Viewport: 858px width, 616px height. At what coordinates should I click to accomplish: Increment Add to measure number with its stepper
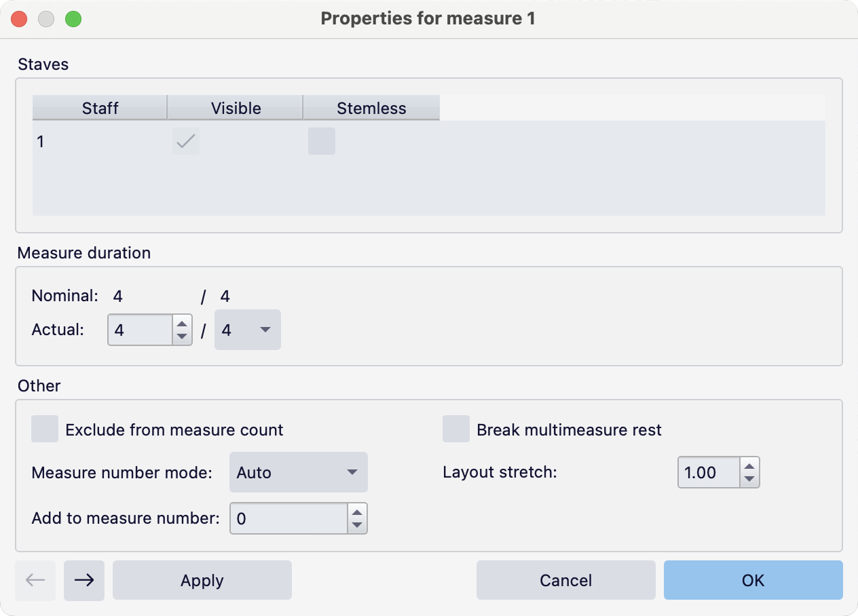(x=356, y=514)
